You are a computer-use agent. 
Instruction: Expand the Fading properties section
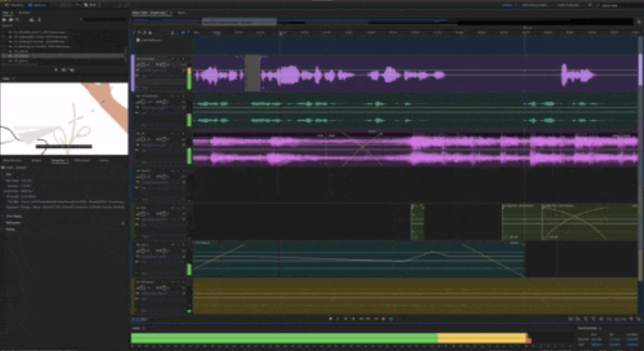pyautogui.click(x=11, y=229)
